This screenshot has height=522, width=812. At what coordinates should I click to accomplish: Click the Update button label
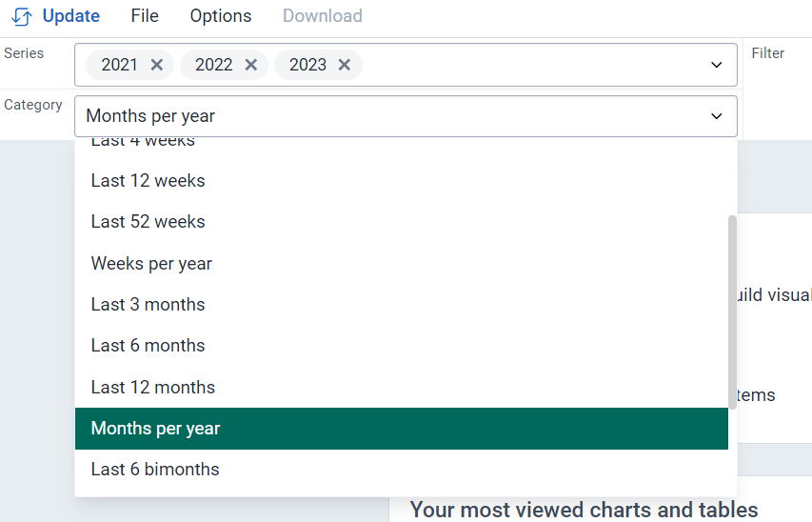[71, 16]
